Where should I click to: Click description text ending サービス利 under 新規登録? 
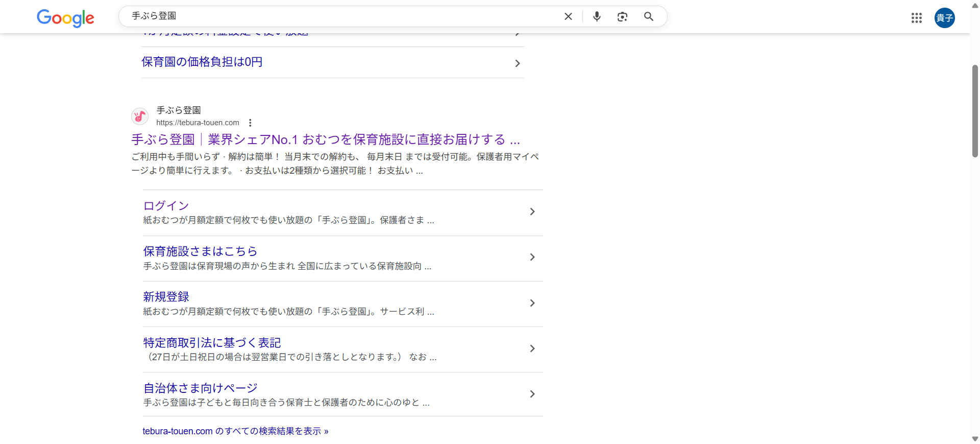(x=288, y=312)
